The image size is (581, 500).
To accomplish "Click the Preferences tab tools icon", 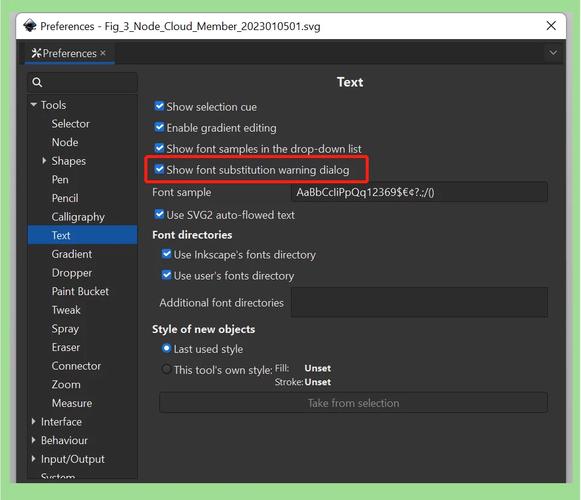I will tap(36, 53).
